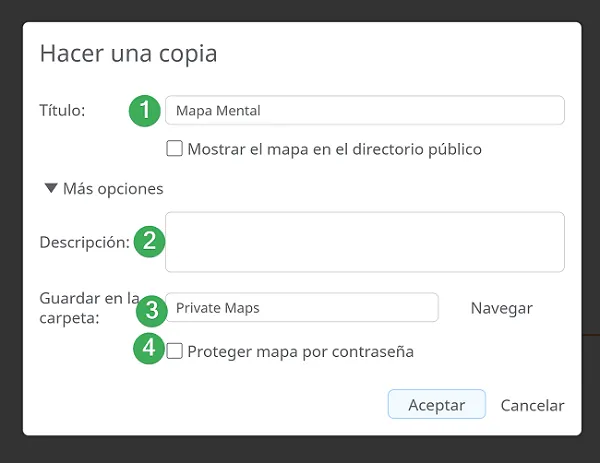Click the green number 3 badge
The image size is (600, 463).
(x=152, y=311)
